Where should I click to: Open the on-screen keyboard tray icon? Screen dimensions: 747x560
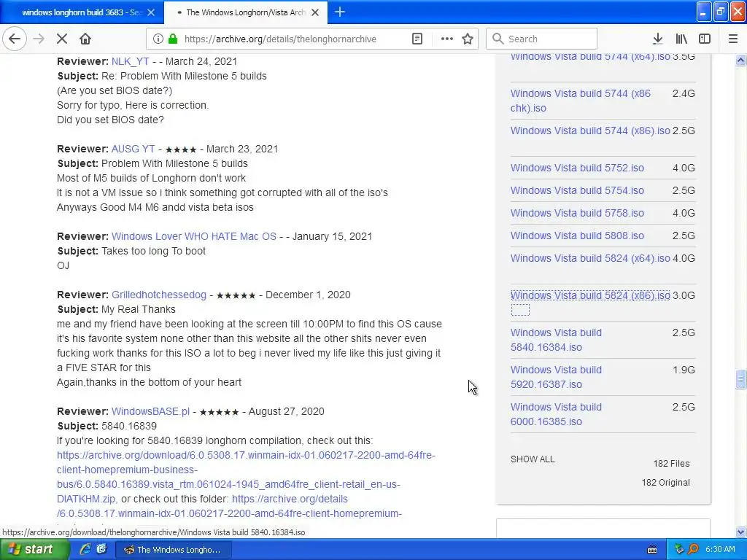(652, 550)
